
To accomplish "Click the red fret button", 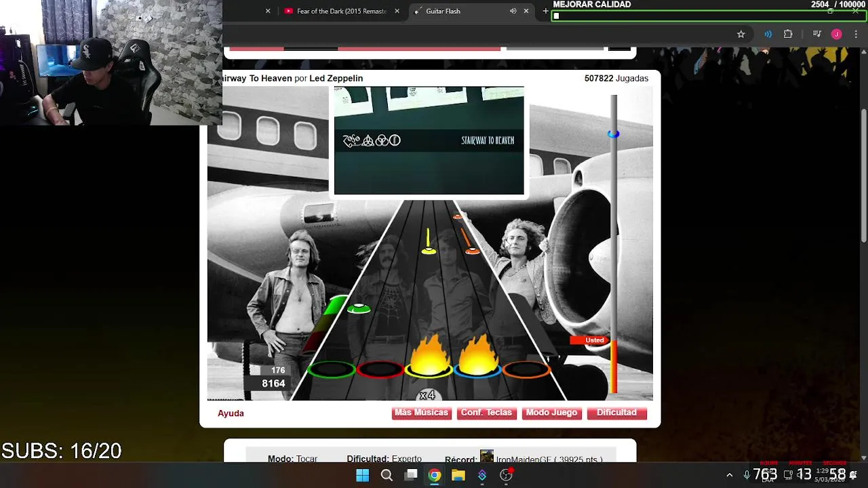I will point(380,369).
